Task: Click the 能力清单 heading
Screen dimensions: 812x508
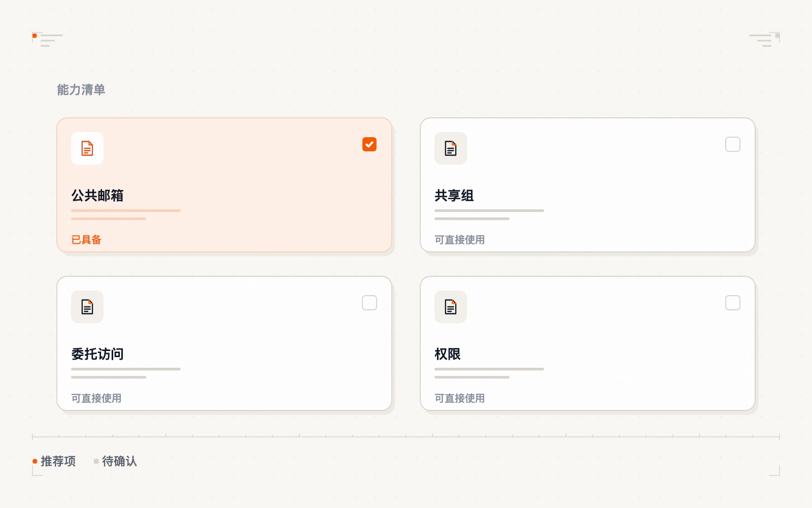Action: tap(81, 90)
